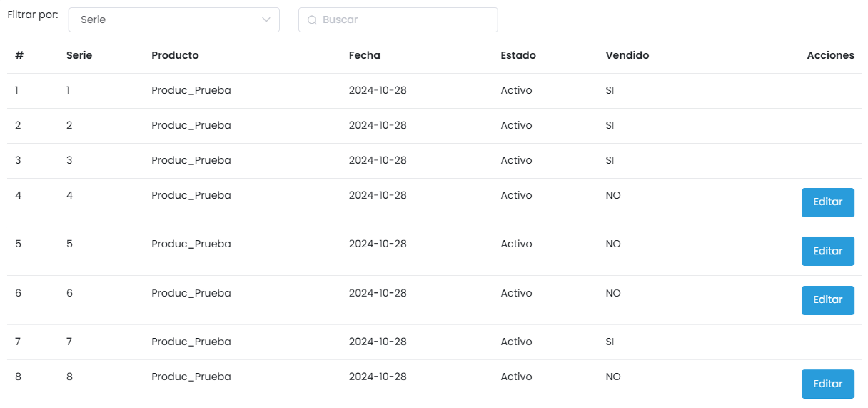Click the search magnifier icon

[312, 20]
